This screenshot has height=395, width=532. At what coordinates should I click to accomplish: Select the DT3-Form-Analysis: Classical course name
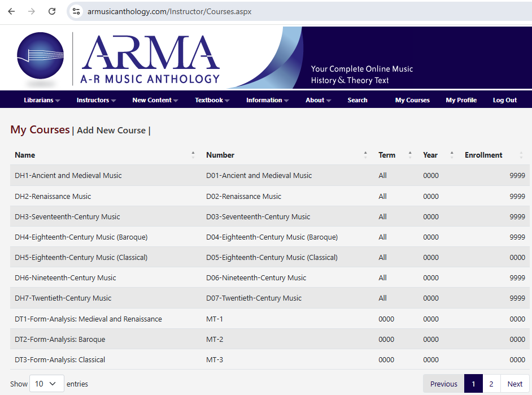[x=60, y=360]
